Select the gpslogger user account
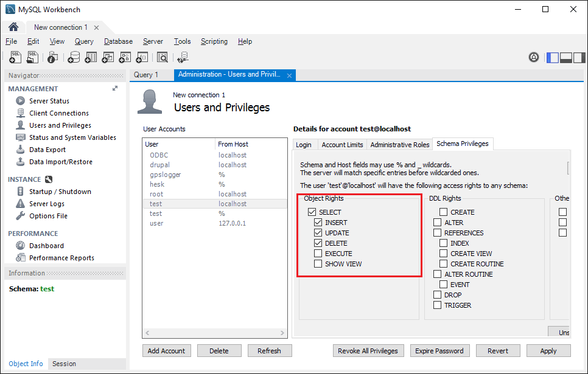This screenshot has width=588, height=374. pos(215,175)
